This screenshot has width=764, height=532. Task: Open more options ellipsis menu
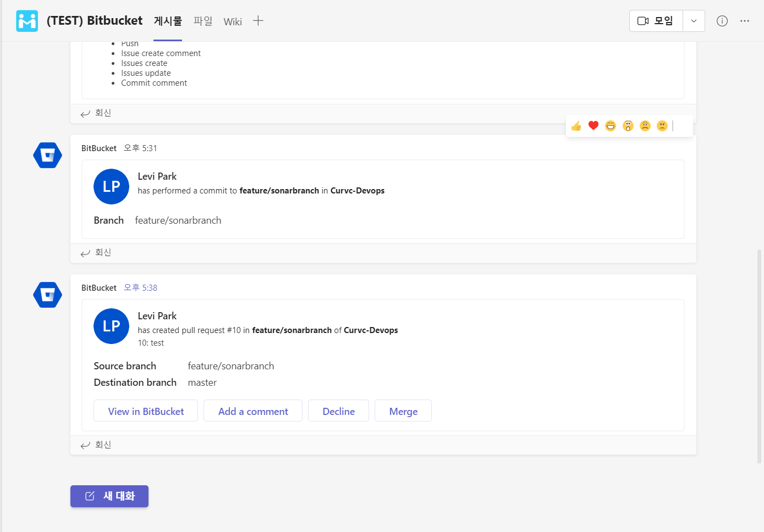click(x=745, y=21)
